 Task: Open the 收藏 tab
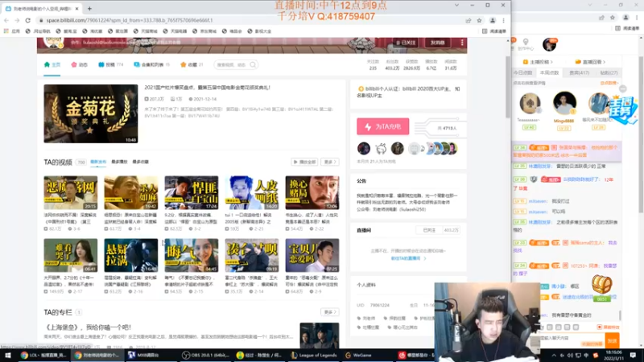pyautogui.click(x=192, y=65)
